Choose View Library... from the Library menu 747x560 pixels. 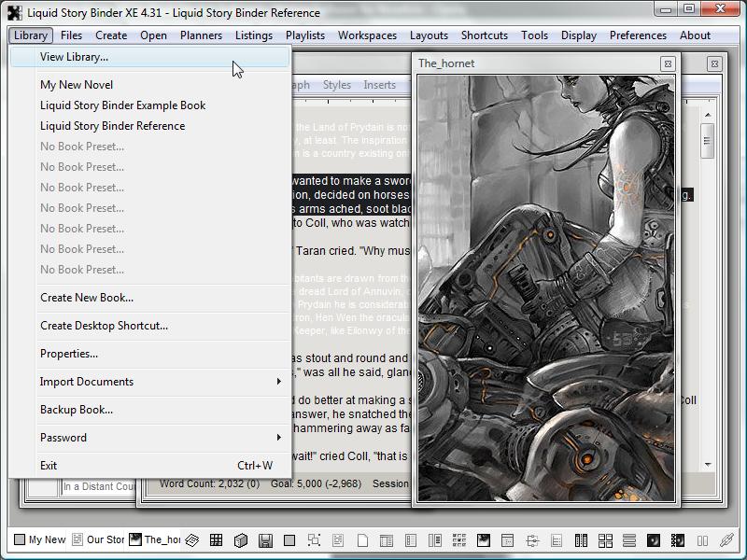74,57
